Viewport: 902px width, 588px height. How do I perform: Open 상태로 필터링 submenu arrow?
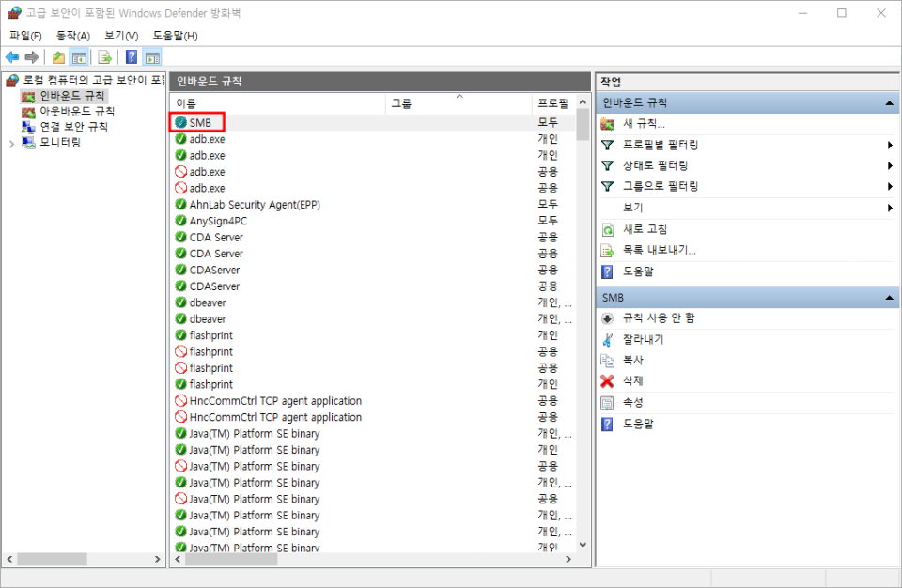(x=890, y=165)
